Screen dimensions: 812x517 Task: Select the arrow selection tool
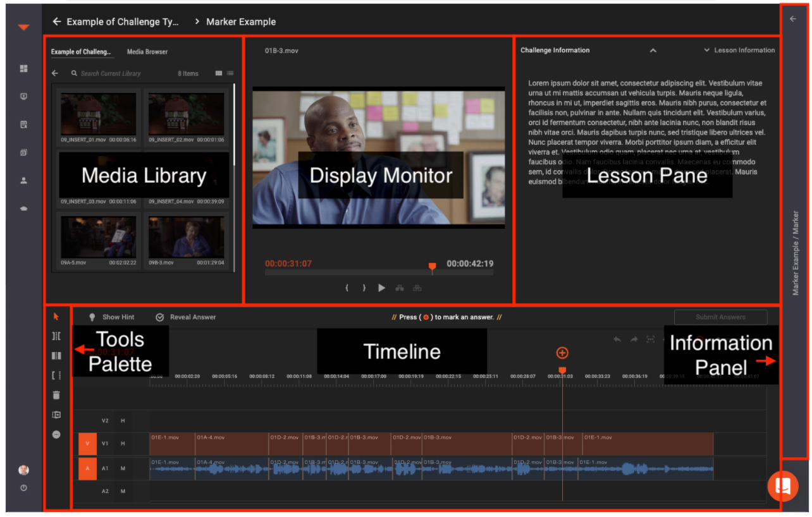(x=56, y=316)
